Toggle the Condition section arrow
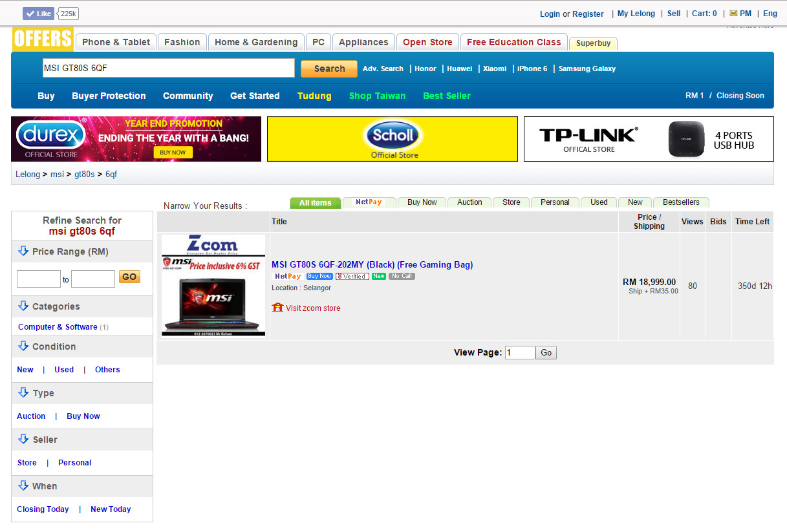 (23, 346)
